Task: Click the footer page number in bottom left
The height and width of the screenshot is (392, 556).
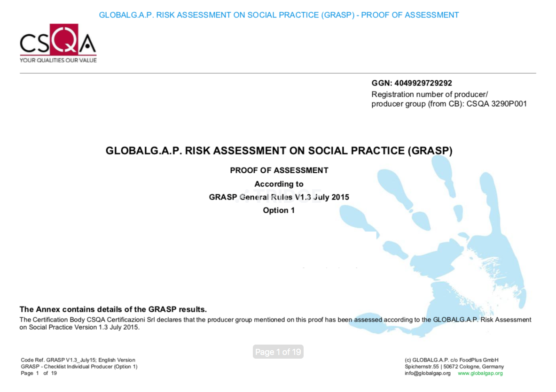Action: coord(39,373)
